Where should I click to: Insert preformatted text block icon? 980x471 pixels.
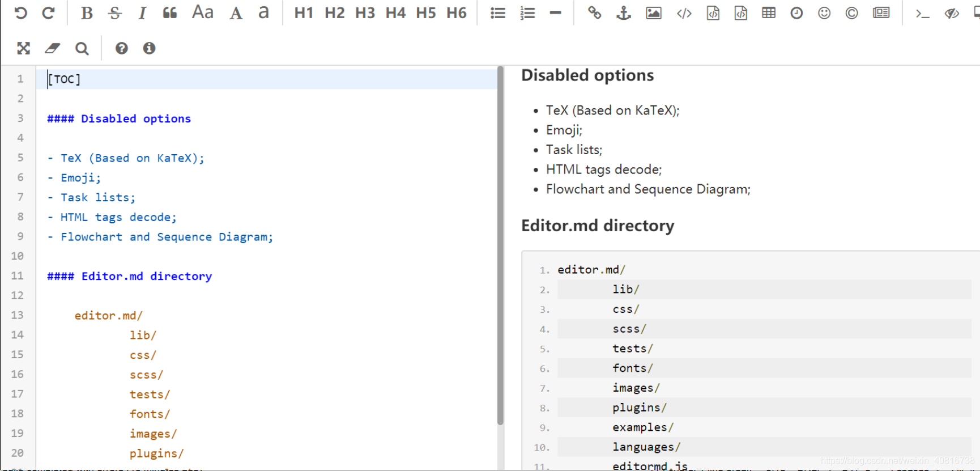[713, 12]
